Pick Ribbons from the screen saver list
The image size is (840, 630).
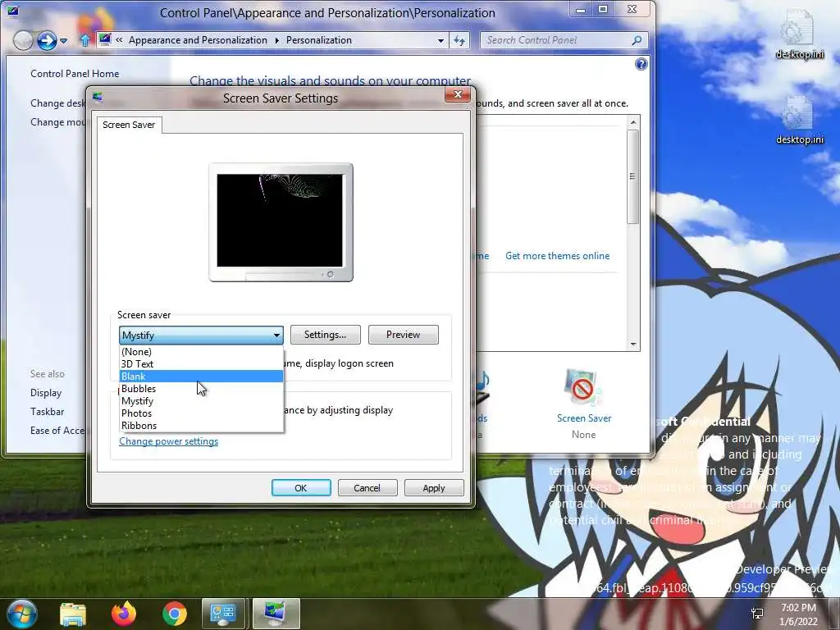(201, 426)
